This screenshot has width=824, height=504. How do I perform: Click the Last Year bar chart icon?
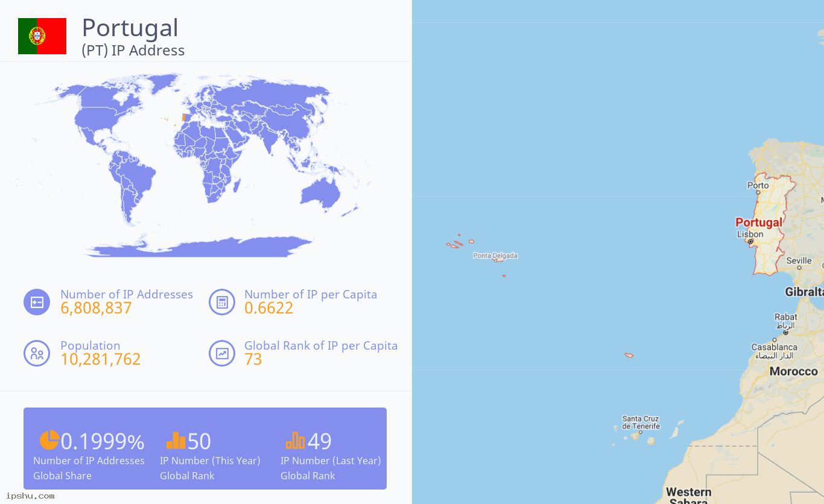[x=296, y=440]
